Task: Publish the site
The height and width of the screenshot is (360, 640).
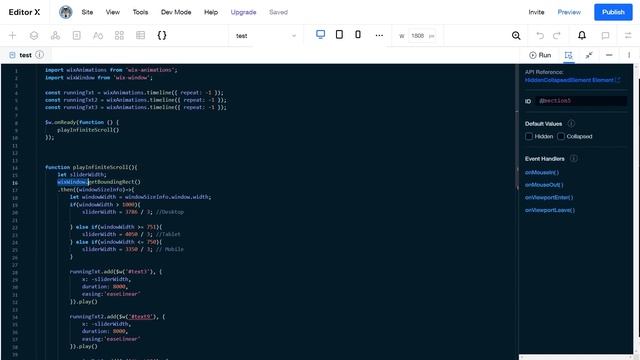Action: (613, 12)
